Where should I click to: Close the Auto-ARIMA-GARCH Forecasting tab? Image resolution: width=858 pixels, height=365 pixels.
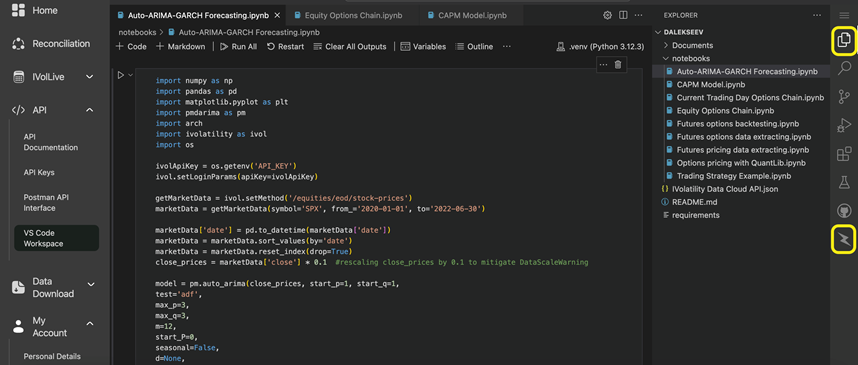(277, 15)
